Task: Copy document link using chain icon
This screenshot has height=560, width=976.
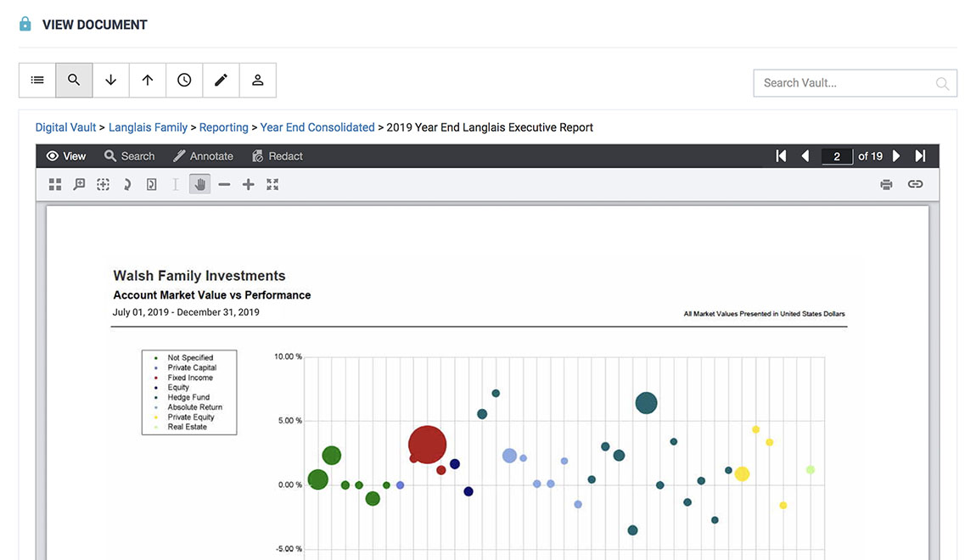Action: (915, 184)
